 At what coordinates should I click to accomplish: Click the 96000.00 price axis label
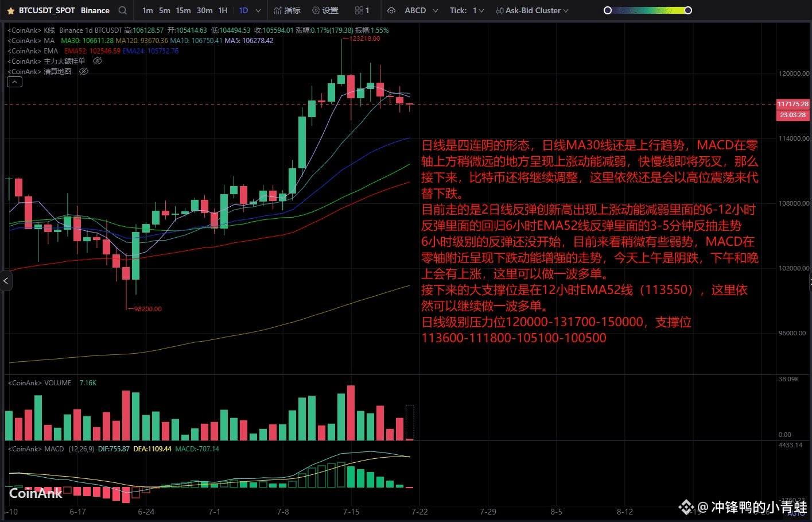click(x=794, y=333)
